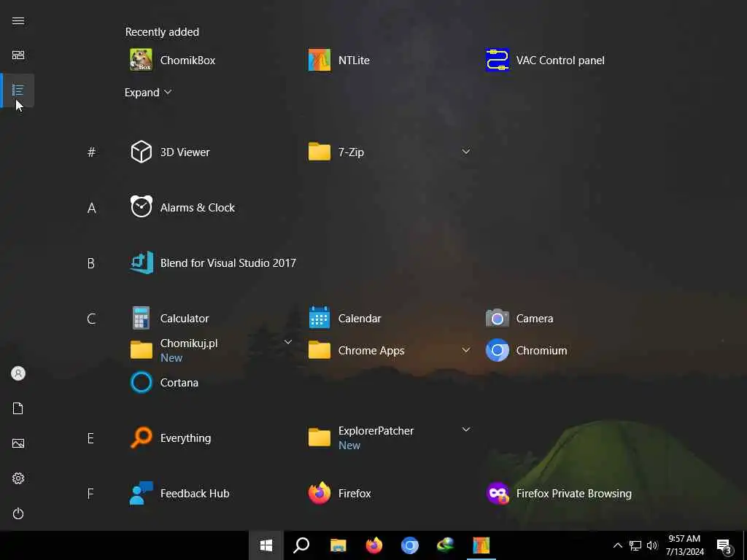Open the globe app on taskbar
This screenshot has height=560, width=747.
(x=446, y=545)
